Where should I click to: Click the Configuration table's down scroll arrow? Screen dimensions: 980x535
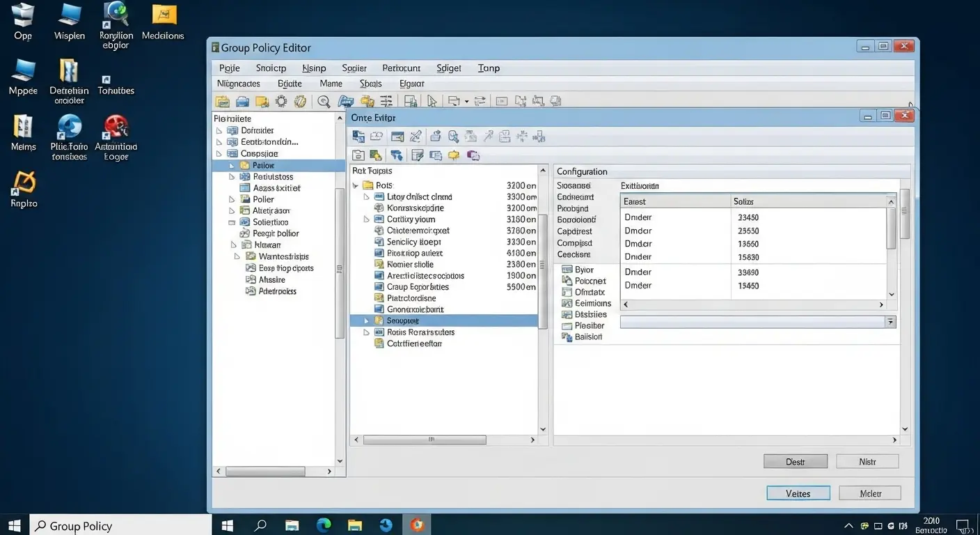(x=891, y=295)
